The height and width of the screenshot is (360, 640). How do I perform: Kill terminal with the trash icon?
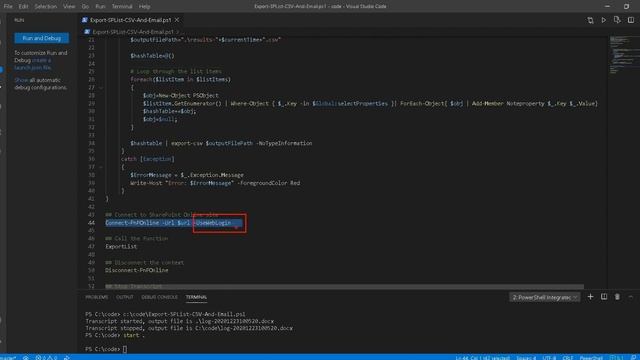617,297
